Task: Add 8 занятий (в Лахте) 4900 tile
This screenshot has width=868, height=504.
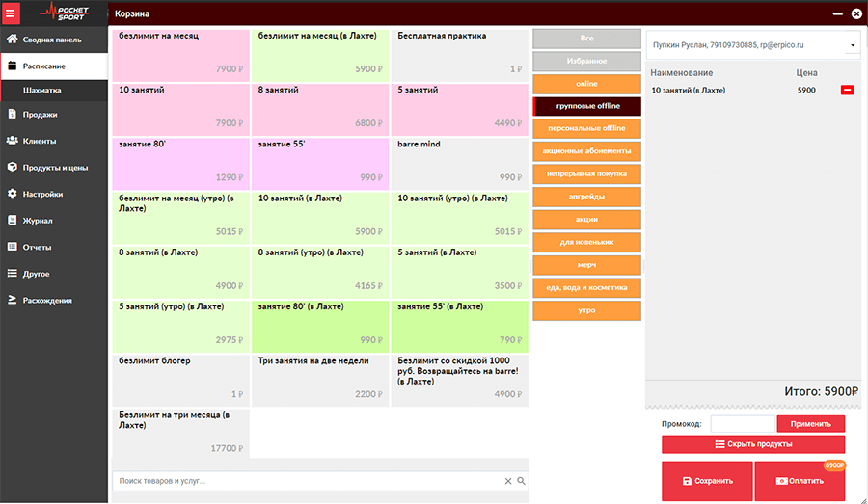Action: pos(181,272)
